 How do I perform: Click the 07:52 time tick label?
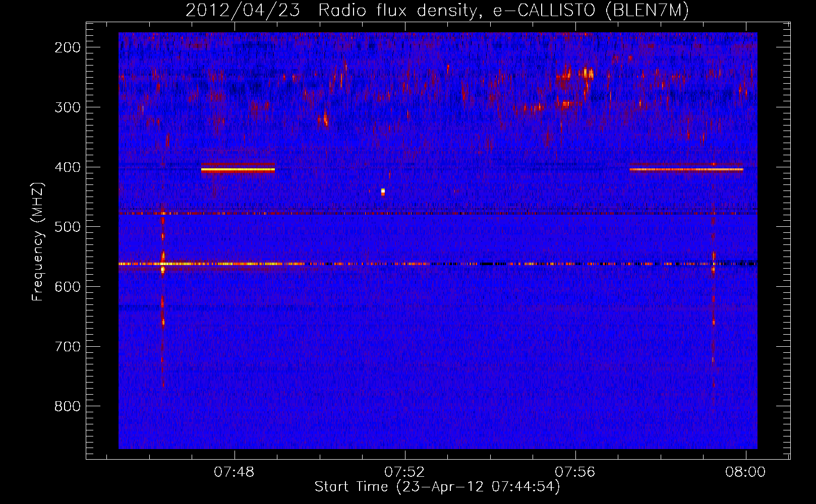(404, 472)
